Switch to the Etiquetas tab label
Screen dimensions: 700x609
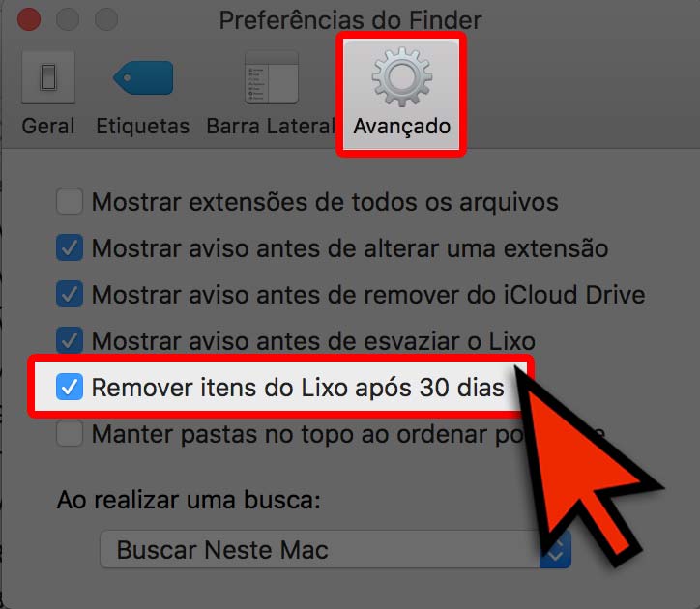(x=143, y=126)
